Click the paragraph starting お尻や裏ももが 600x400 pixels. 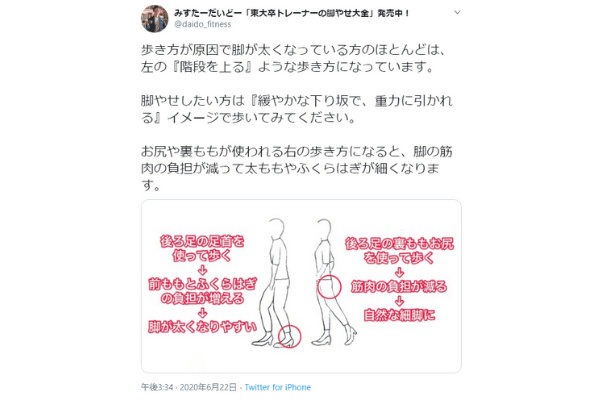click(x=297, y=168)
